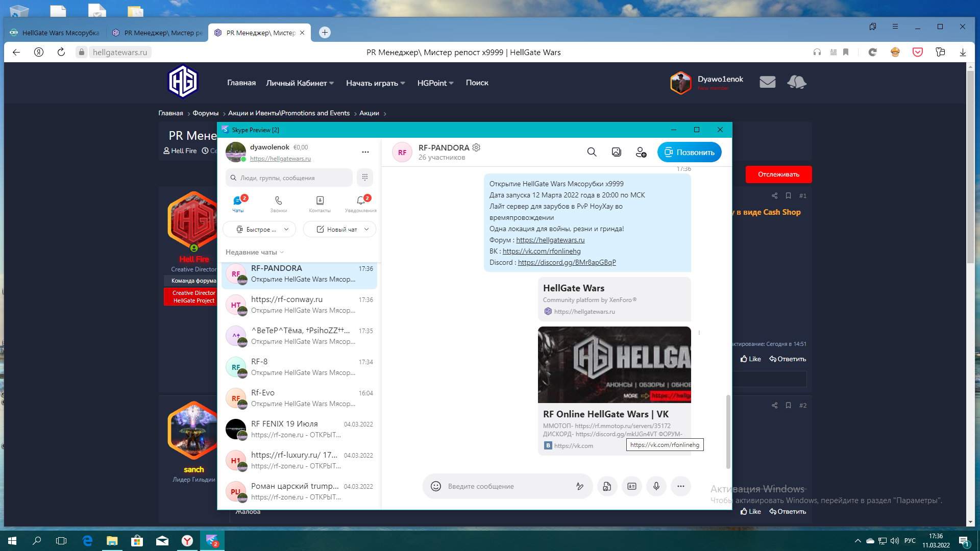Open vk.com/rfonlinehg link in message
The height and width of the screenshot is (551, 980).
[542, 251]
